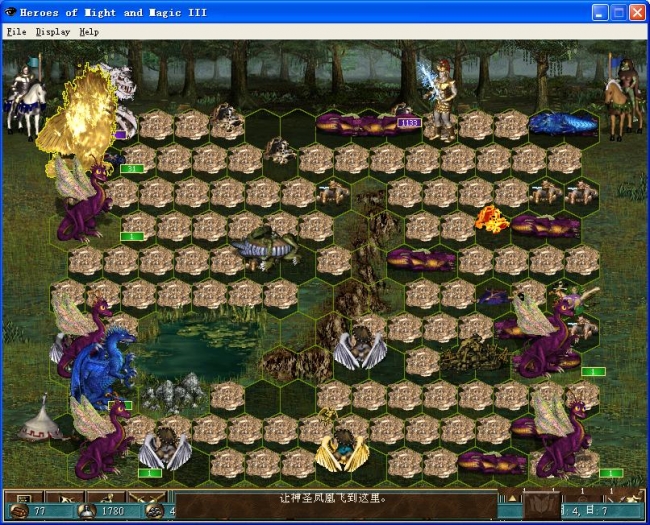Click the Surrender button
Viewport: 650px width, 525px height.
pyautogui.click(x=65, y=497)
